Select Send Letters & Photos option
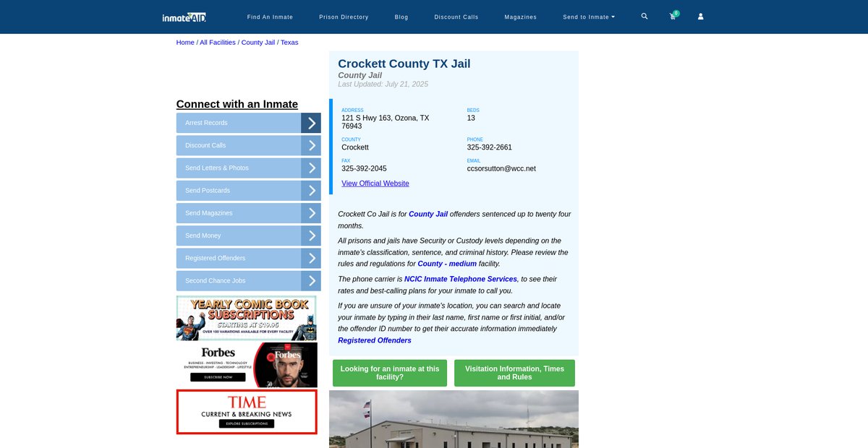The width and height of the screenshot is (868, 448). click(238, 168)
